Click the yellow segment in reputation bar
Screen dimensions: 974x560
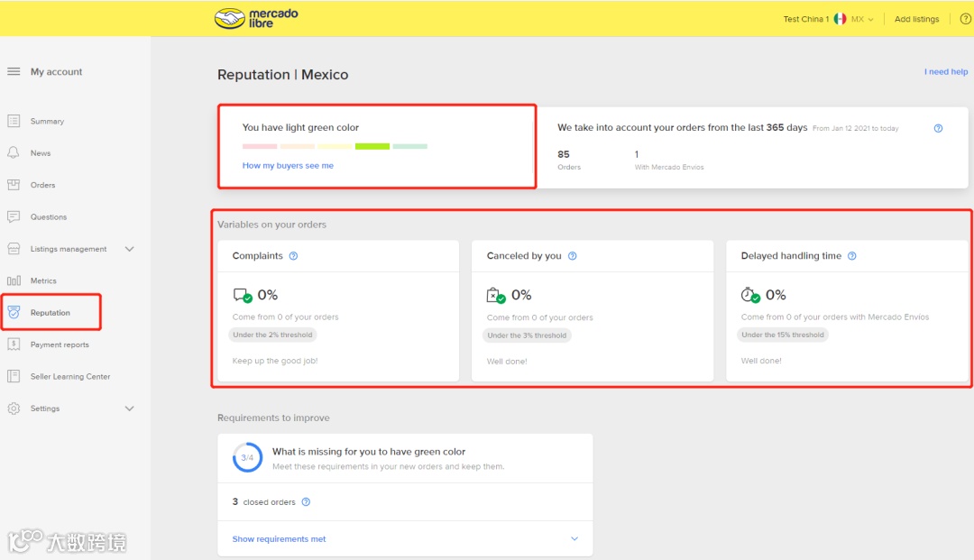click(x=335, y=146)
